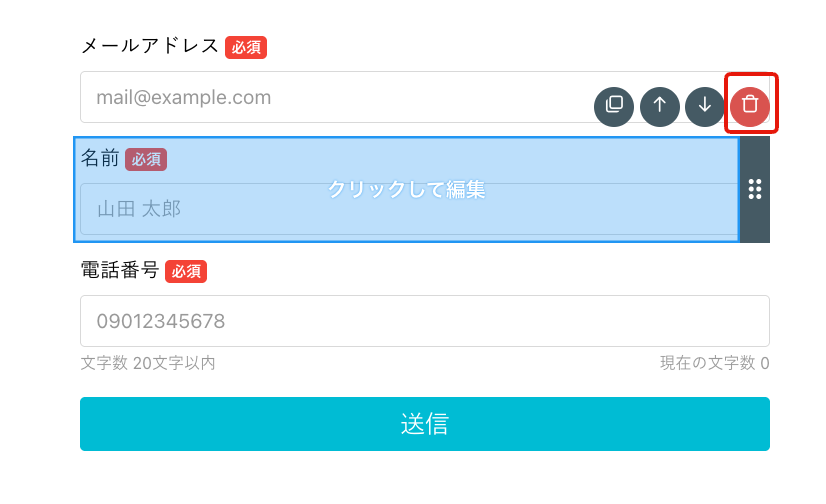Screen dimensions: 826x504
Task: Click the 文字数 20文字以内 hint text
Action: tap(148, 363)
